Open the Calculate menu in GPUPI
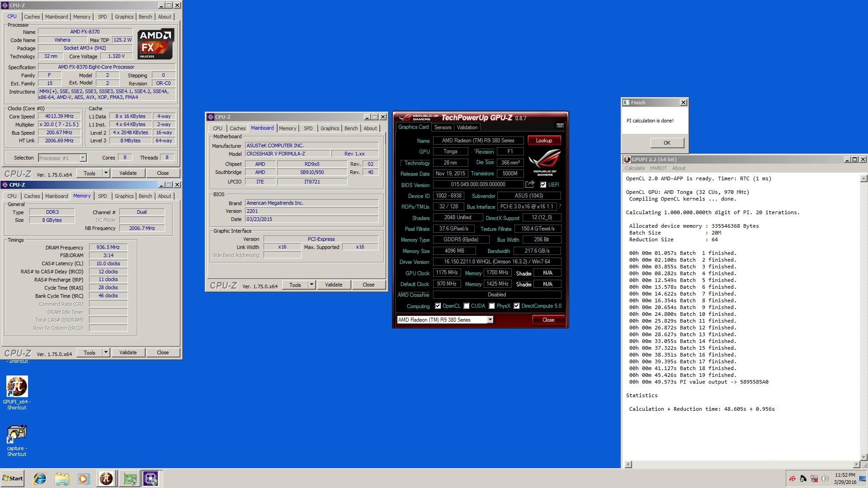The image size is (868, 488). pos(635,168)
